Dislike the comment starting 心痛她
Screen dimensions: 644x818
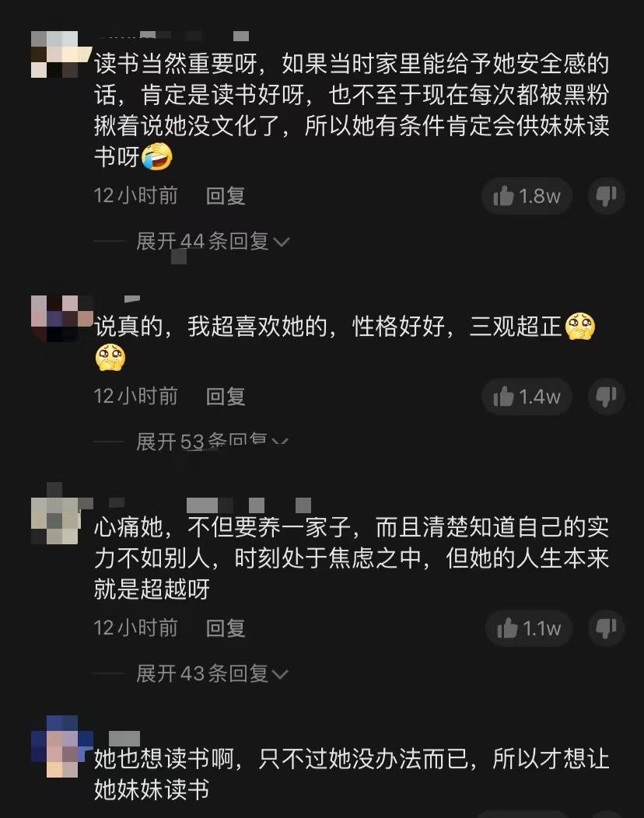point(607,628)
